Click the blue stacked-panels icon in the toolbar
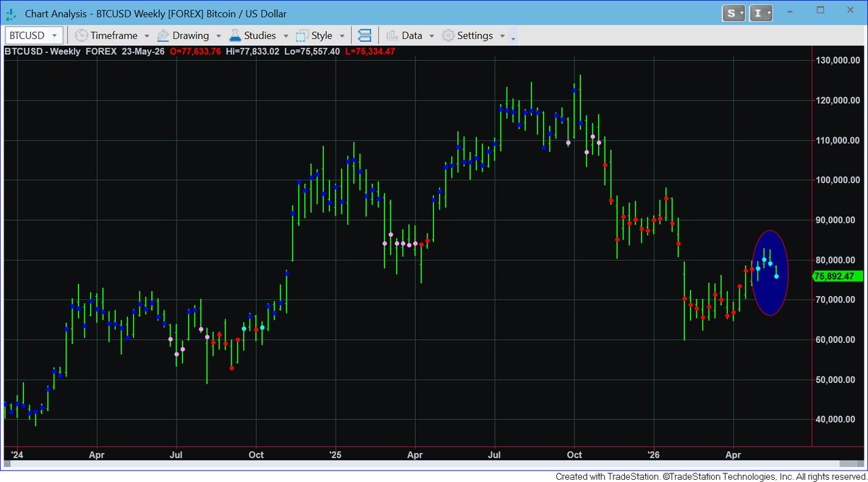This screenshot has width=868, height=482. pos(365,35)
